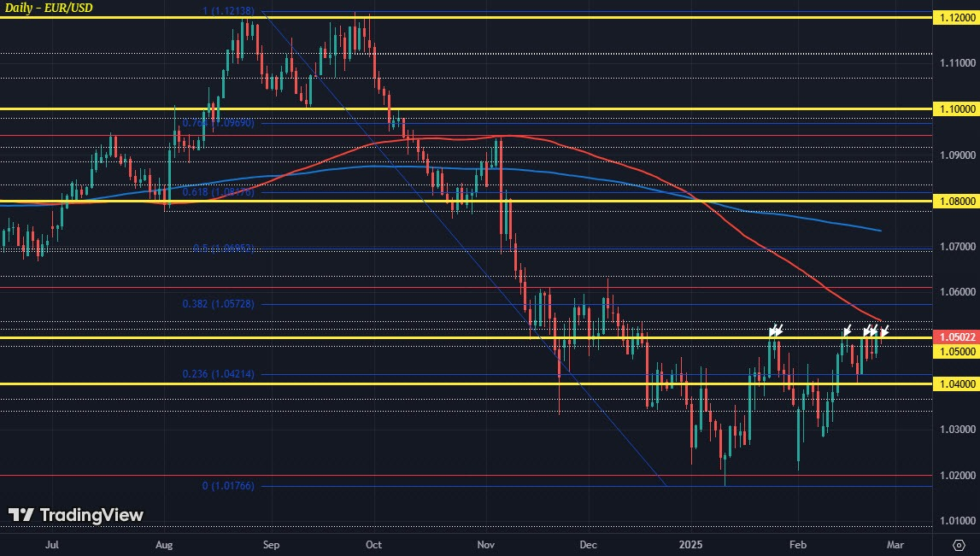Click the Feb time axis label
980x556 pixels.
click(x=798, y=545)
